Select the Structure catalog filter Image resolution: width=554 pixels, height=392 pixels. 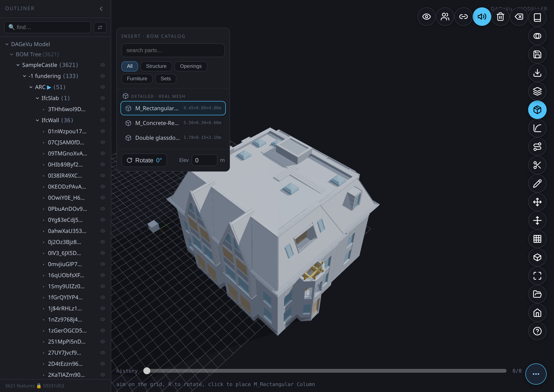point(156,66)
